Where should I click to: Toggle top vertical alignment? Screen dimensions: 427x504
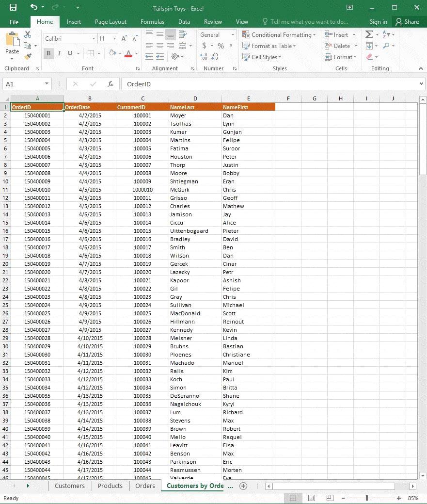tap(149, 34)
